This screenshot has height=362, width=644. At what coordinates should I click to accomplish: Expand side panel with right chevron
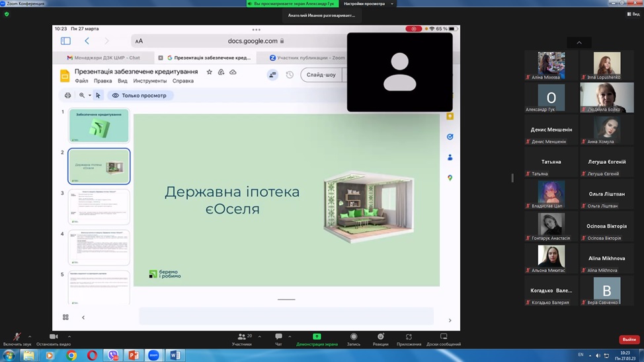(450, 320)
